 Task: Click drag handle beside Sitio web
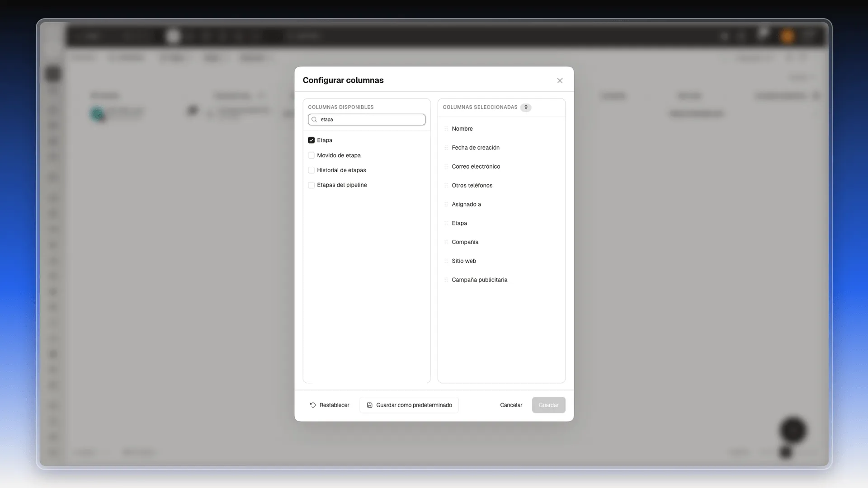click(446, 261)
